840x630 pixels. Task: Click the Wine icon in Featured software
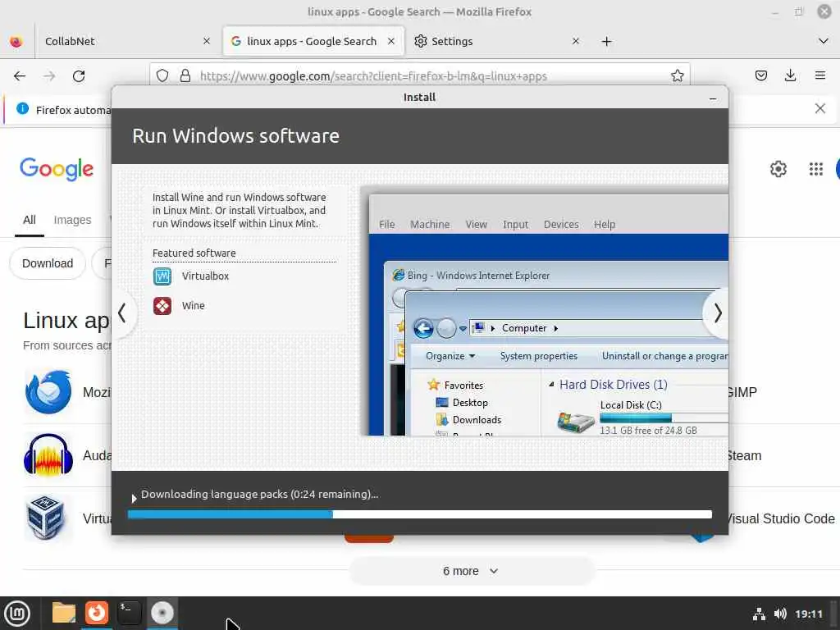[162, 306]
